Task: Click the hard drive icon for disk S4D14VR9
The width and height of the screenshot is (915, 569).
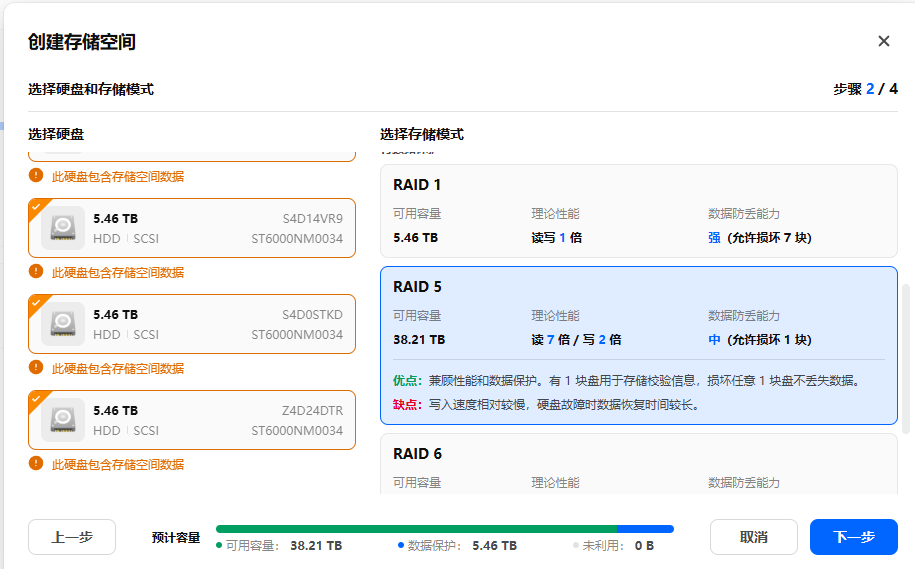Action: tap(63, 227)
